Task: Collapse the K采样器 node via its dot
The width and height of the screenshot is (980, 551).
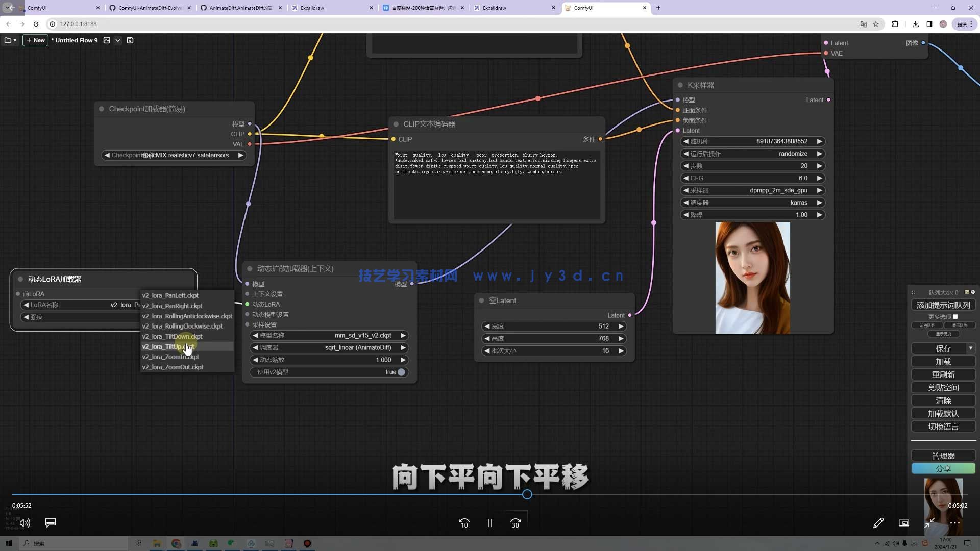Action: click(680, 85)
